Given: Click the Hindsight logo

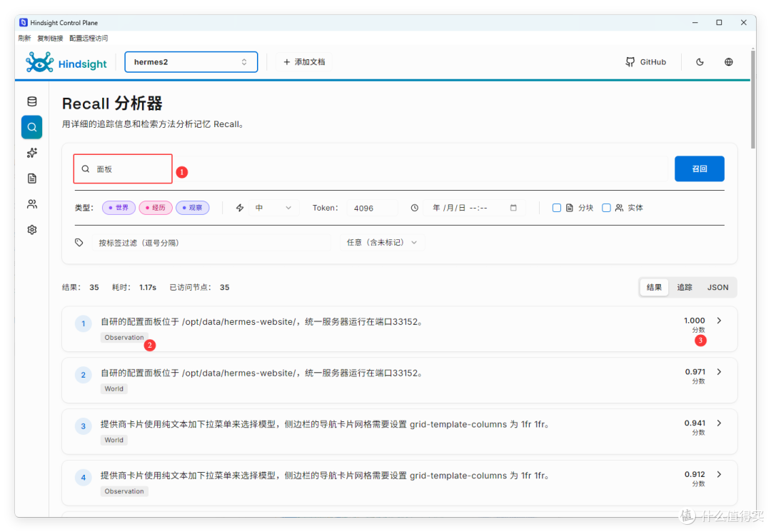Looking at the screenshot, I should point(66,63).
